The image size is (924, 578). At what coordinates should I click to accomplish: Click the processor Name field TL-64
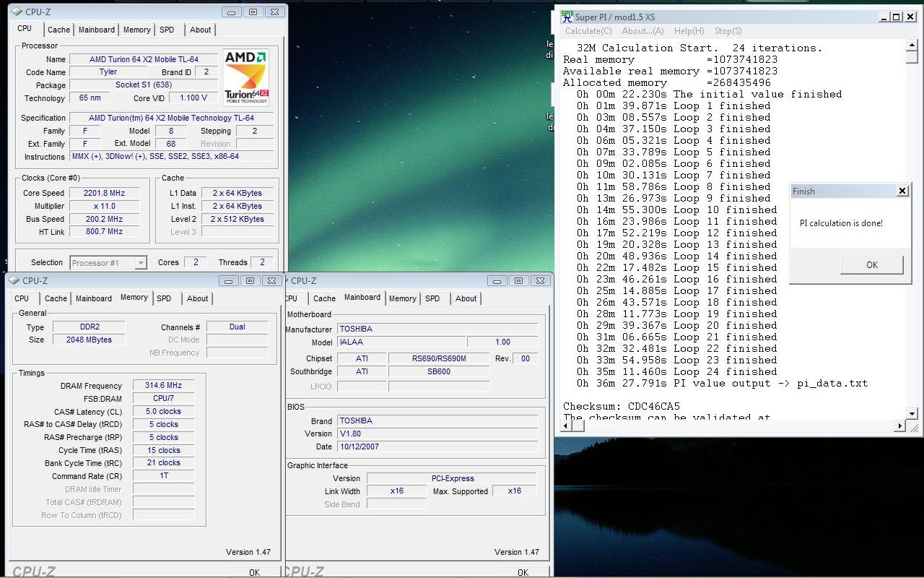coord(144,59)
